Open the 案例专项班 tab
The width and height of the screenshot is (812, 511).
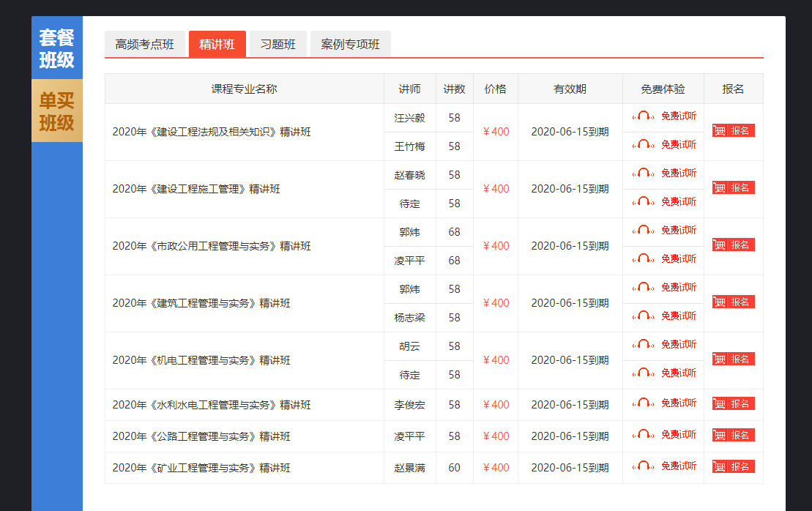(351, 45)
